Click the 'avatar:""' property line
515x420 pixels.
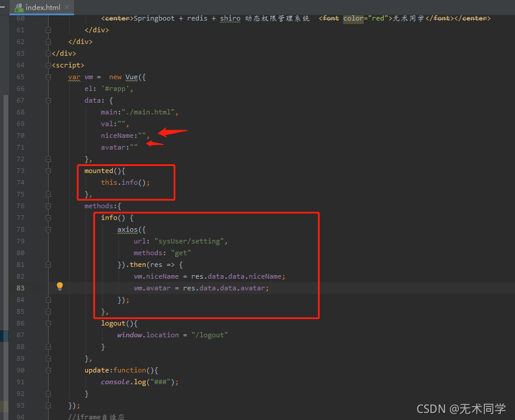[119, 147]
